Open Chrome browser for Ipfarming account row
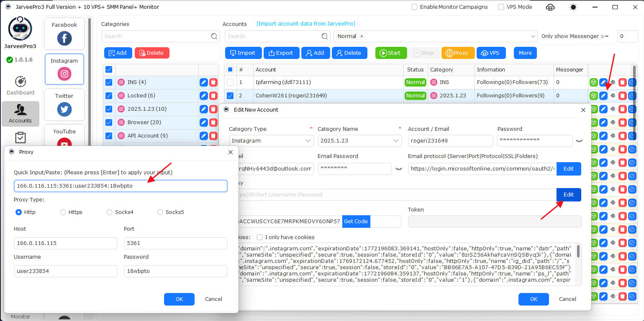644x321 pixels. click(593, 82)
